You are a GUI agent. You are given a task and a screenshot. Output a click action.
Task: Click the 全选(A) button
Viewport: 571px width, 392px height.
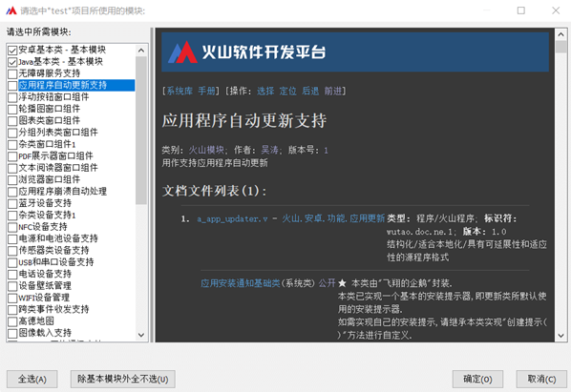[32, 380]
